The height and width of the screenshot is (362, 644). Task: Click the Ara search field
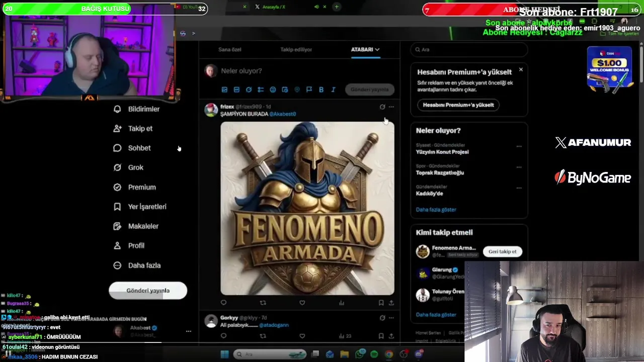469,50
